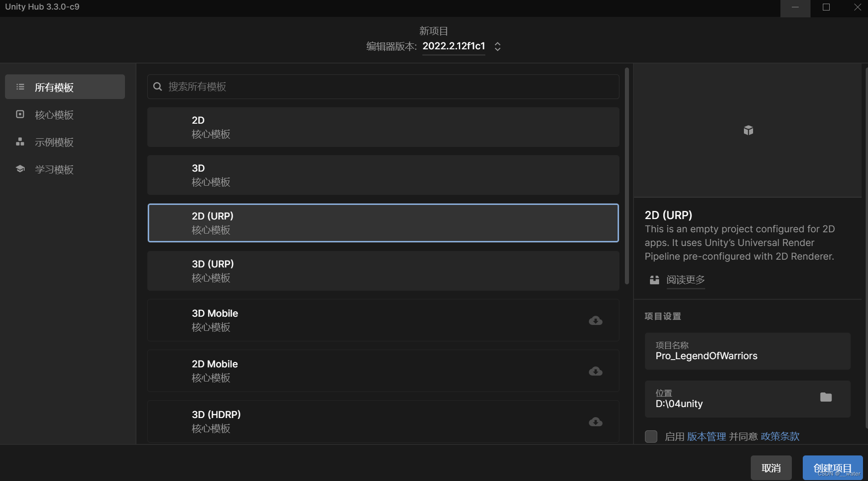Image resolution: width=868 pixels, height=481 pixels.
Task: Switch to 示例模板 category
Action: (65, 142)
